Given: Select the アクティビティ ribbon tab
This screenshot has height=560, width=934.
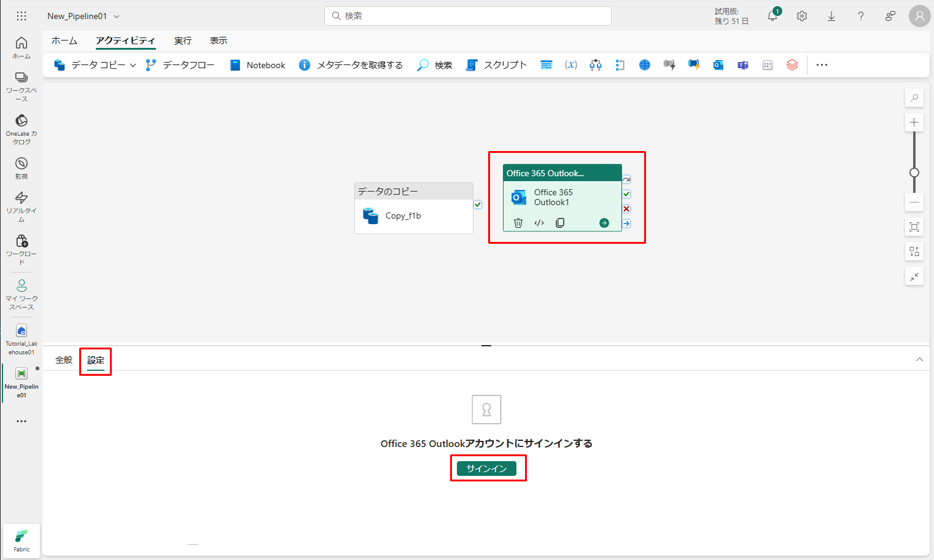Looking at the screenshot, I should point(126,41).
